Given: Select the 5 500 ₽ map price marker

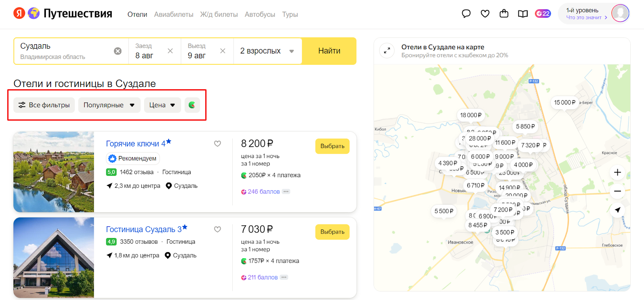Looking at the screenshot, I should click(x=444, y=211).
